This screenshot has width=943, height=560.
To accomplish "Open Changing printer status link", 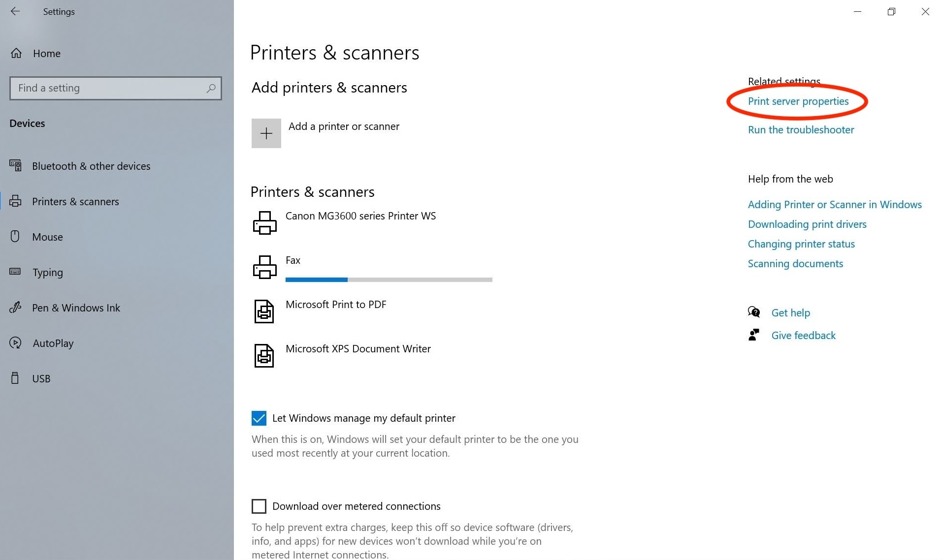I will pos(801,244).
